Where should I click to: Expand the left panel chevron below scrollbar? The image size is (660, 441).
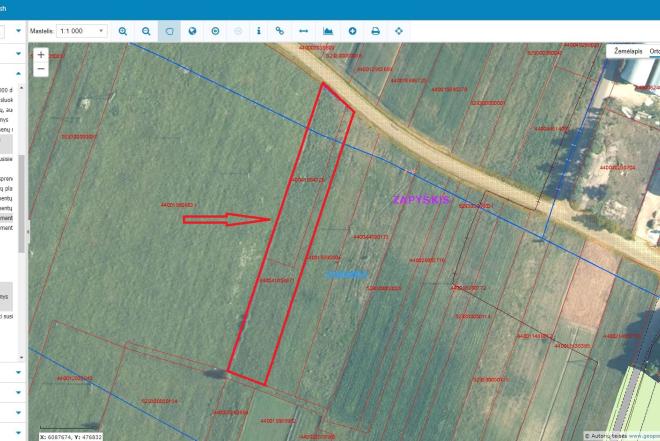pyautogui.click(x=19, y=372)
